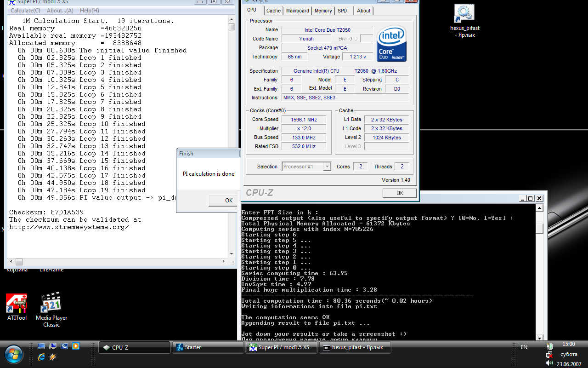Click the Multiplier value x 12.0

point(304,129)
